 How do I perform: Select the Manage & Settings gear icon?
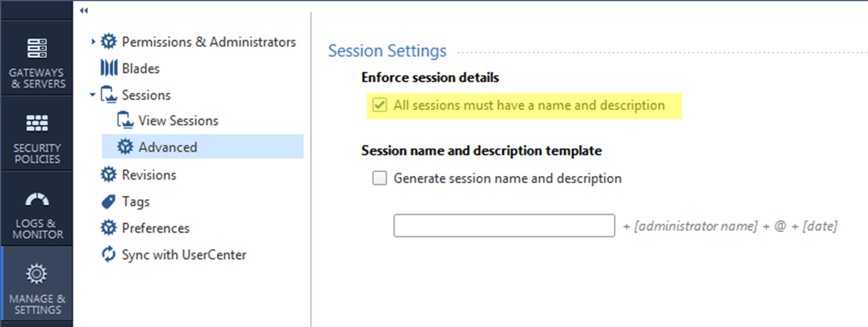click(36, 273)
